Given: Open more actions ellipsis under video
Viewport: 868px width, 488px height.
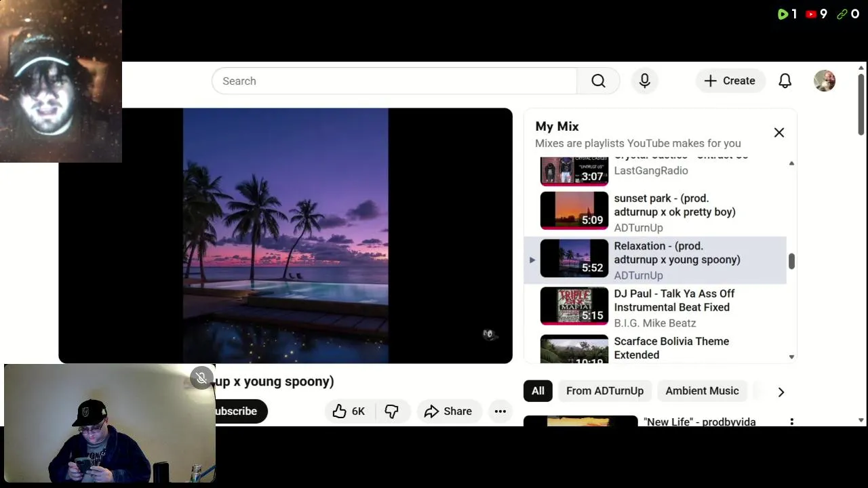Looking at the screenshot, I should point(500,411).
